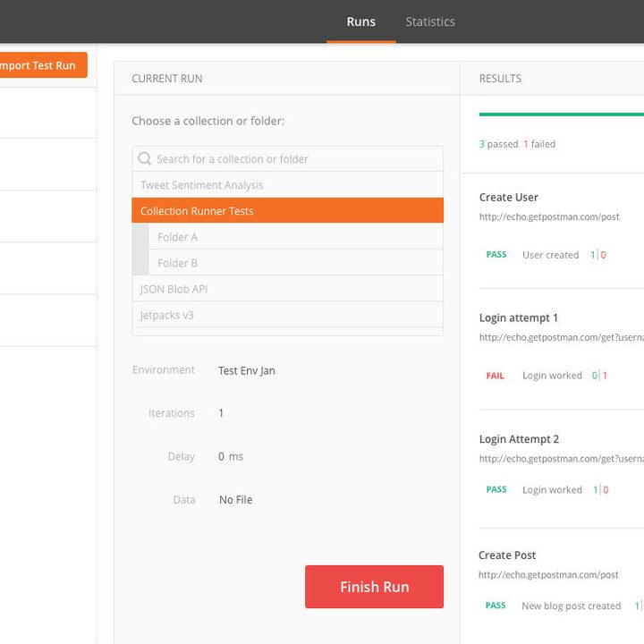
Task: Click the '1 failed' summary text
Action: click(x=539, y=144)
